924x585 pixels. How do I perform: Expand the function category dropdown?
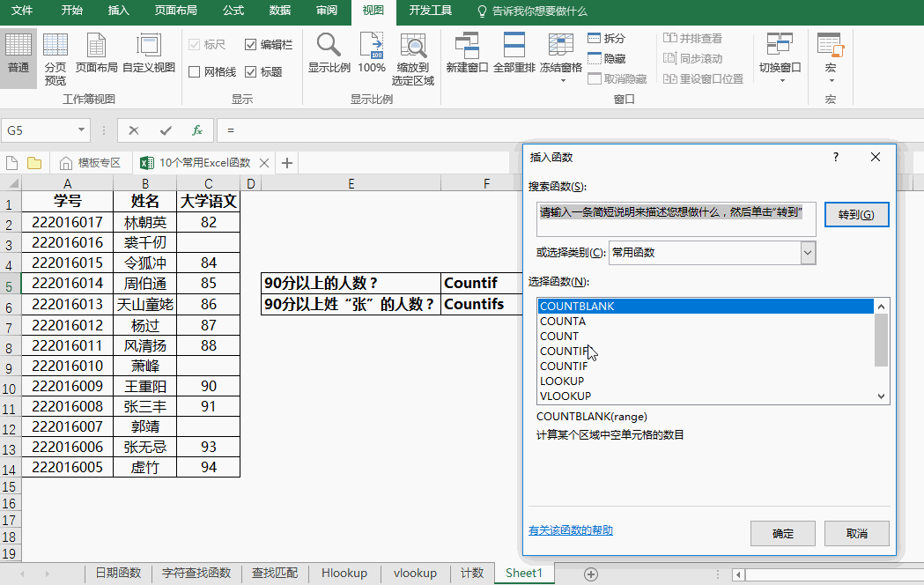pos(808,253)
